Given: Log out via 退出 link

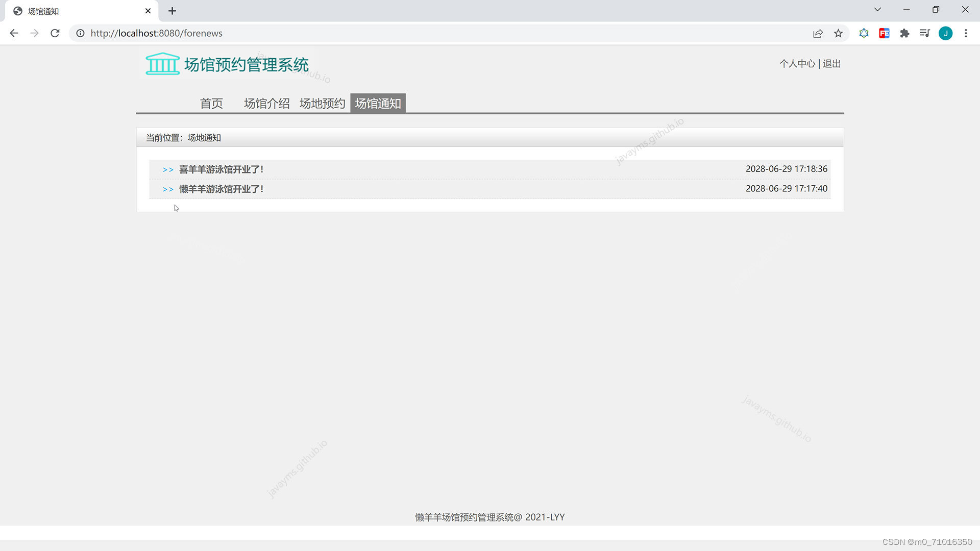Looking at the screenshot, I should [x=831, y=64].
